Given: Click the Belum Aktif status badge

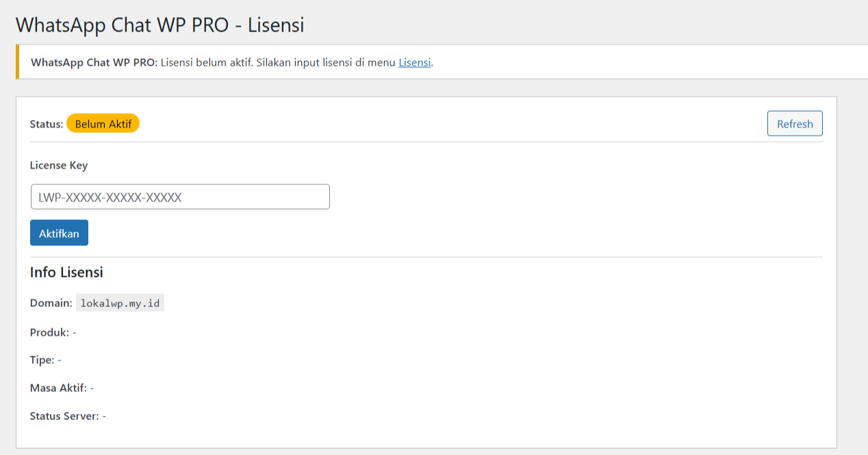Looking at the screenshot, I should click(x=103, y=124).
